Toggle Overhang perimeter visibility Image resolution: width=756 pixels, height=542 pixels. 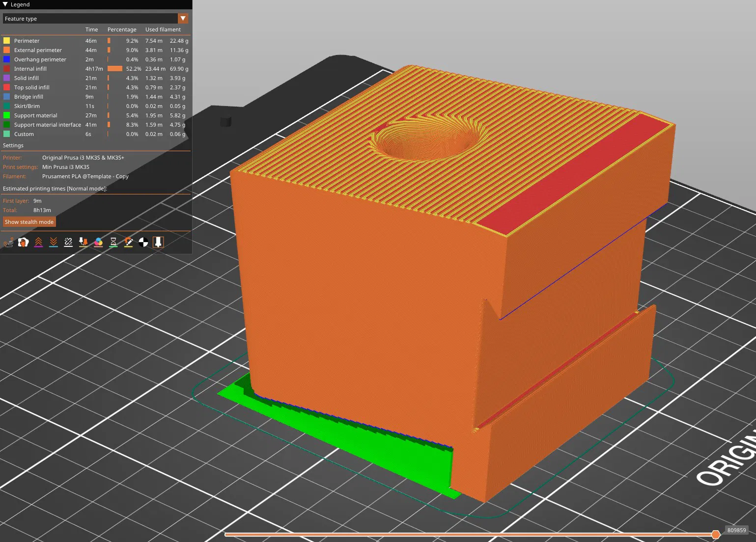click(x=96, y=59)
